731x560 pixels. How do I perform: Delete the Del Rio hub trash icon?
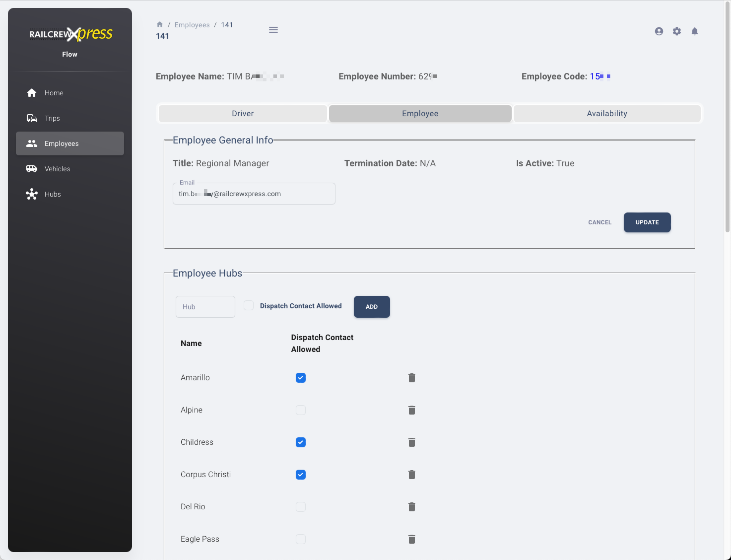coord(412,507)
